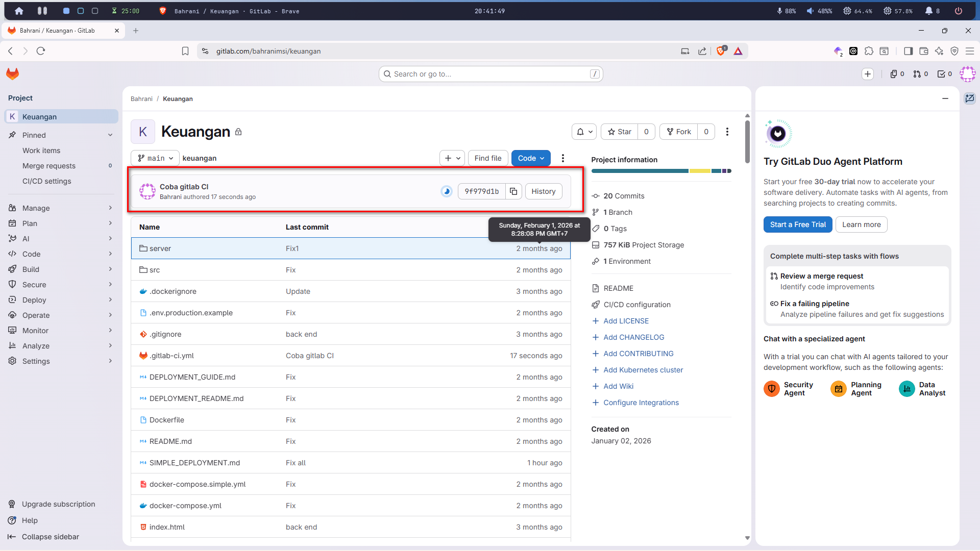Open the 20 Commits link
This screenshot has height=551, width=980.
tap(624, 196)
